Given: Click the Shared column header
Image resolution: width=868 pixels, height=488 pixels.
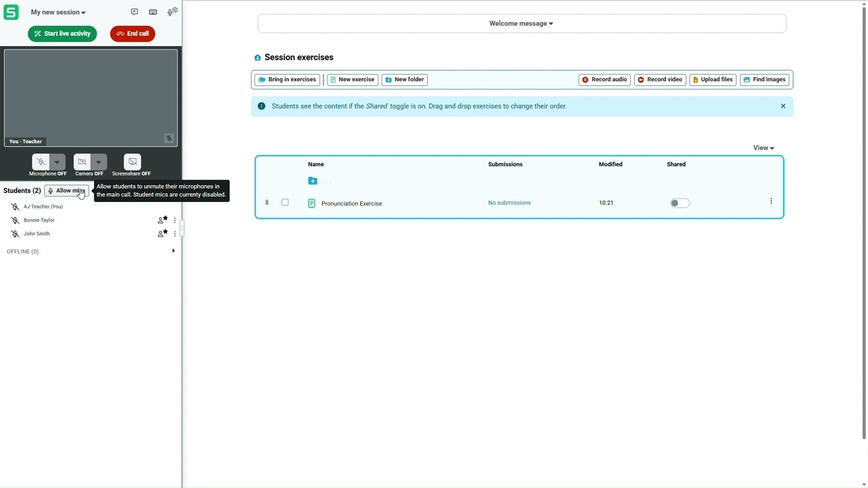Looking at the screenshot, I should (676, 165).
